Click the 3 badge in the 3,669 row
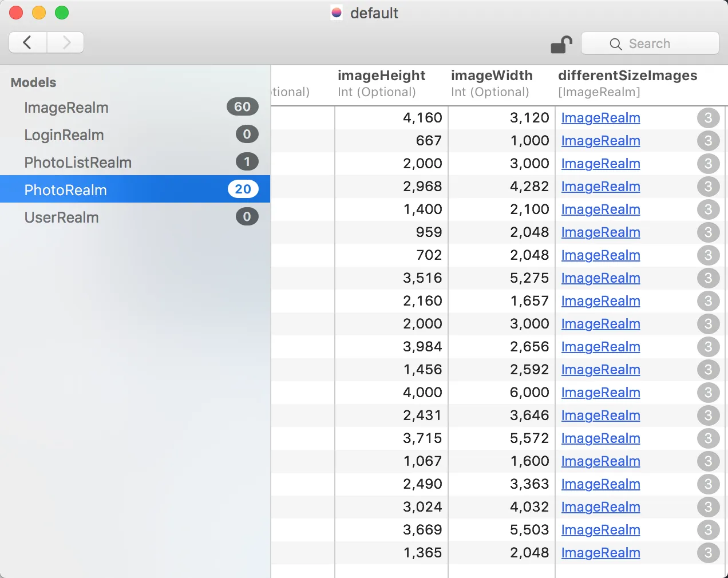728x578 pixels. click(x=708, y=530)
